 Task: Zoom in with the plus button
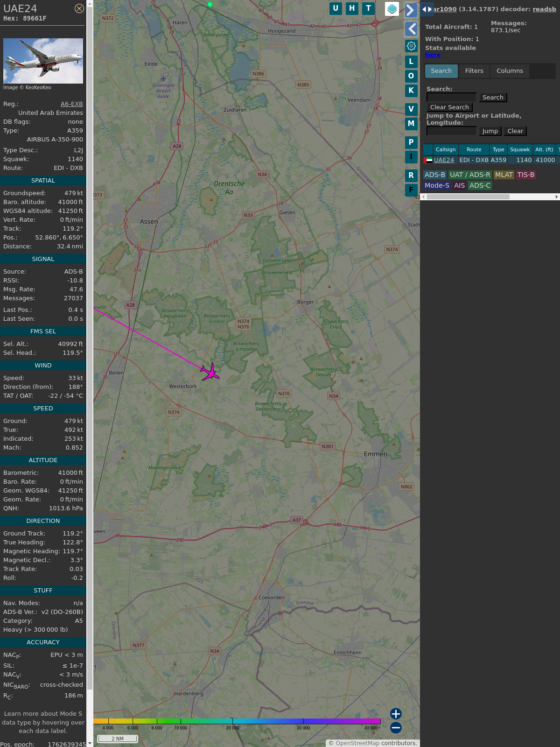point(396,714)
